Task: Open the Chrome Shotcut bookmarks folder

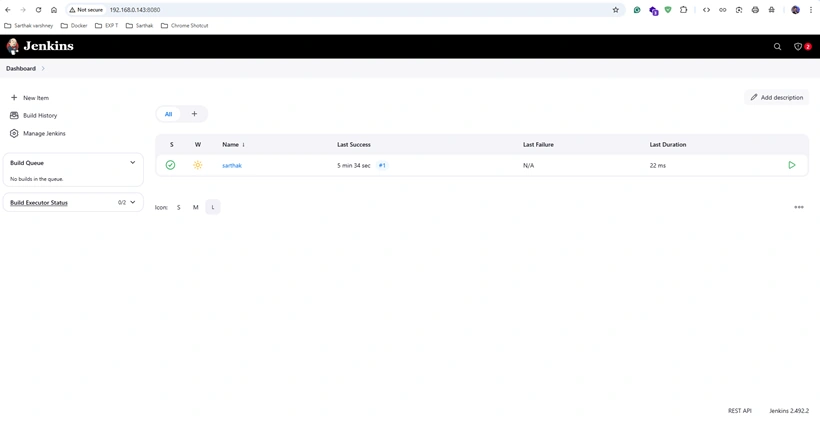Action: (x=184, y=26)
